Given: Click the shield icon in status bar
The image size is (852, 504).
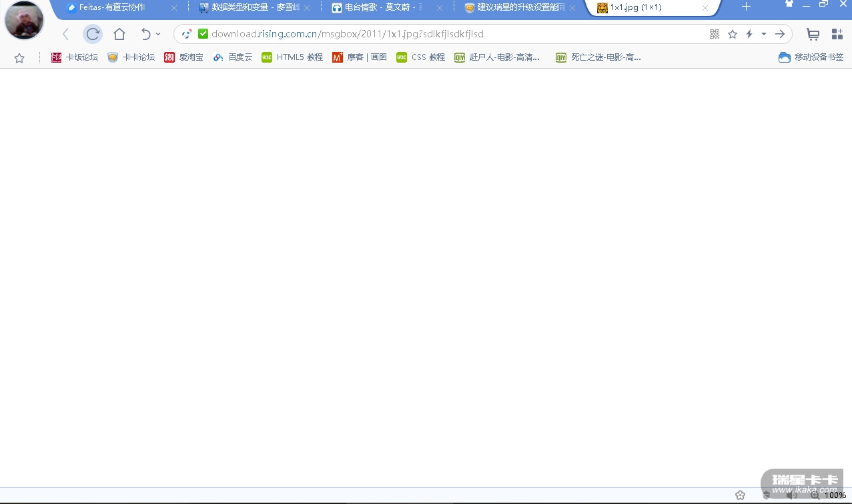Looking at the screenshot, I should (767, 495).
